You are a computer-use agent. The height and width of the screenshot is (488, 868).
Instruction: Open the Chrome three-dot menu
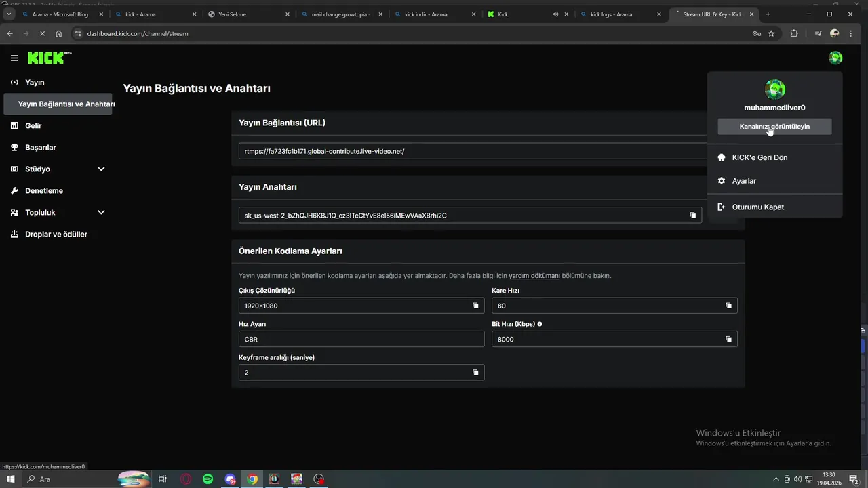851,33
